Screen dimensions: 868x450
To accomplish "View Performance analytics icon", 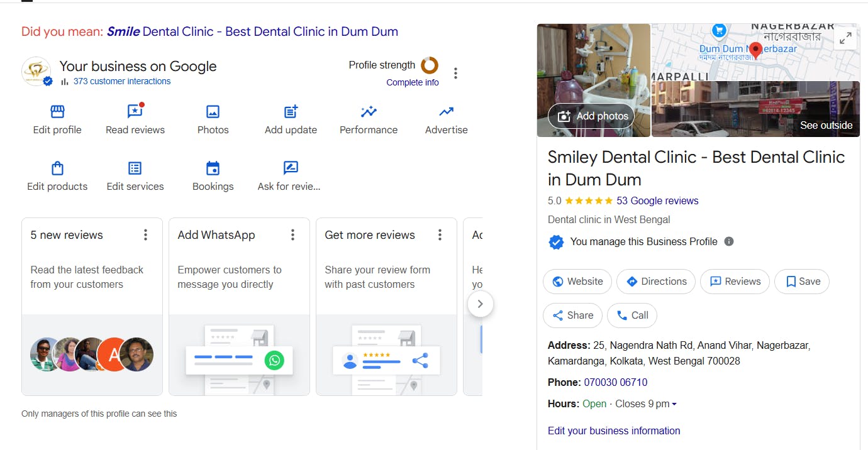I will click(x=369, y=112).
